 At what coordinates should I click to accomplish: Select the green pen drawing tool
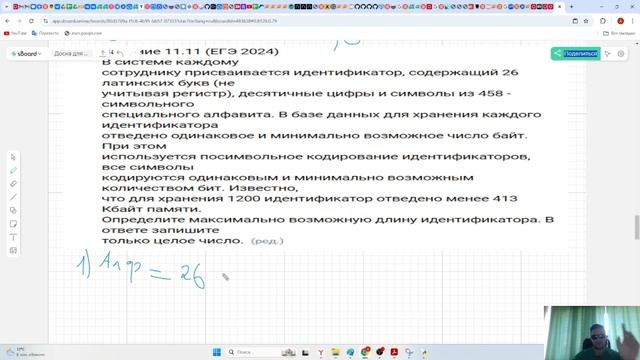click(13, 171)
